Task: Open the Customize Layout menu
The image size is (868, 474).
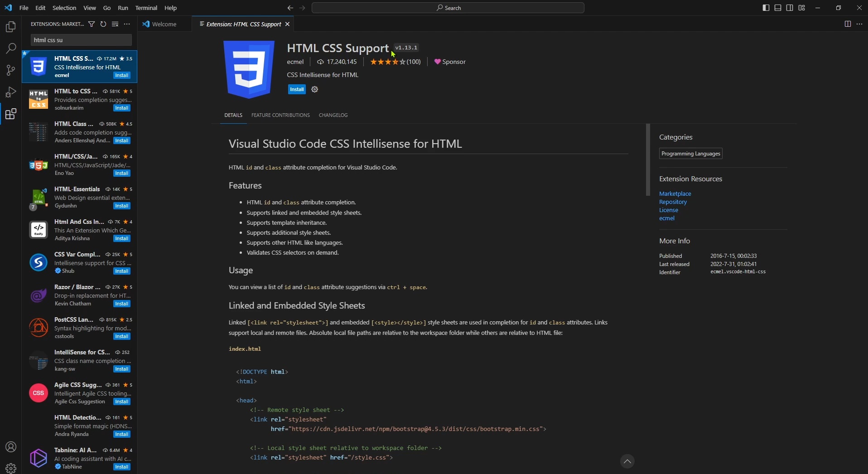Action: click(x=802, y=8)
